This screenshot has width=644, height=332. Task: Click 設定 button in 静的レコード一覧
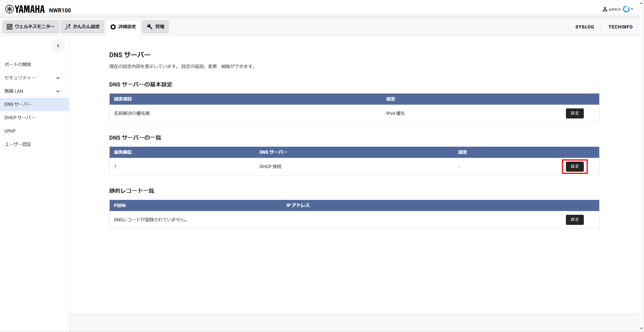[x=574, y=220]
